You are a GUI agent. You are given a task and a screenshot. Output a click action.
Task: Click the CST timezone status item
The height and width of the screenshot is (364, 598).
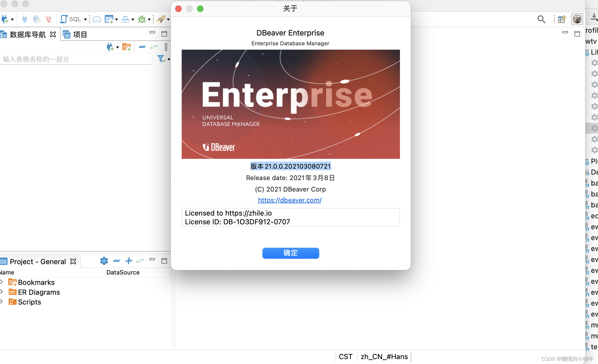(x=346, y=357)
